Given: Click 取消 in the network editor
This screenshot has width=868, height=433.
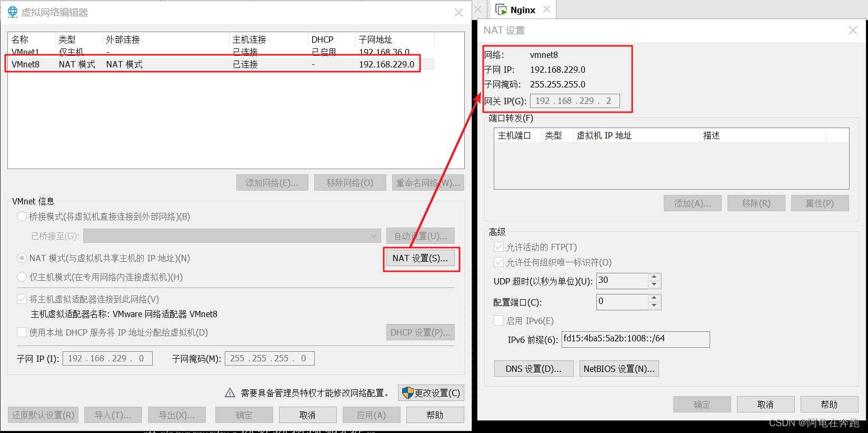Looking at the screenshot, I should coord(308,415).
